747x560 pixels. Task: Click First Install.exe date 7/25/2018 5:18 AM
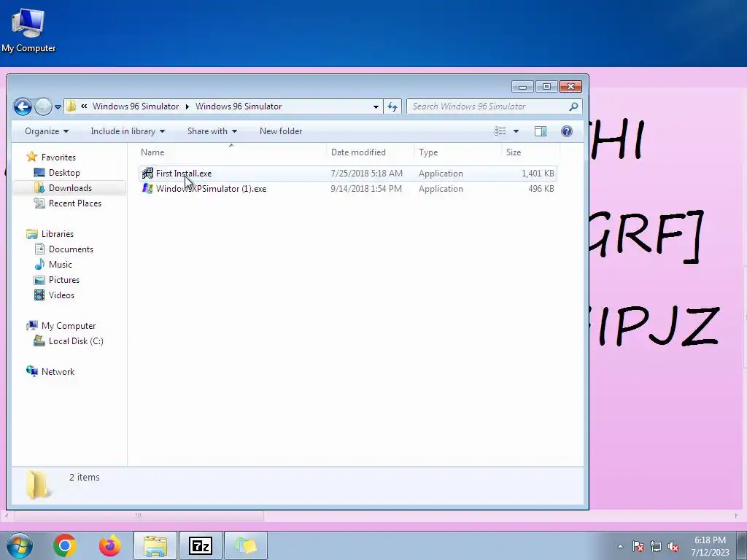(x=366, y=174)
